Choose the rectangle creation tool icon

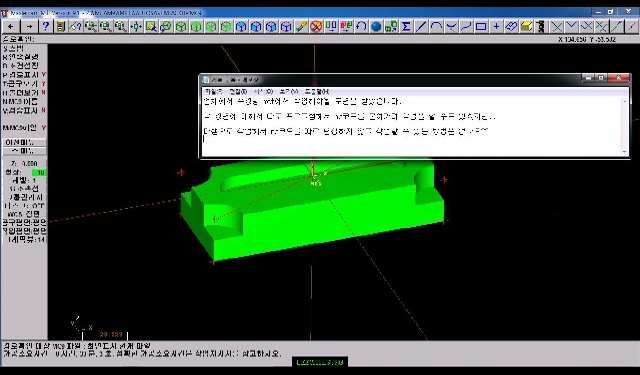(481, 27)
